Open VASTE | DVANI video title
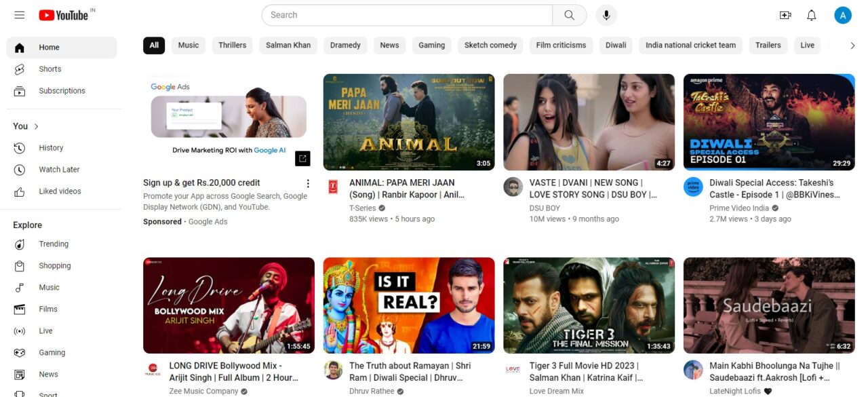868x397 pixels. pos(593,189)
